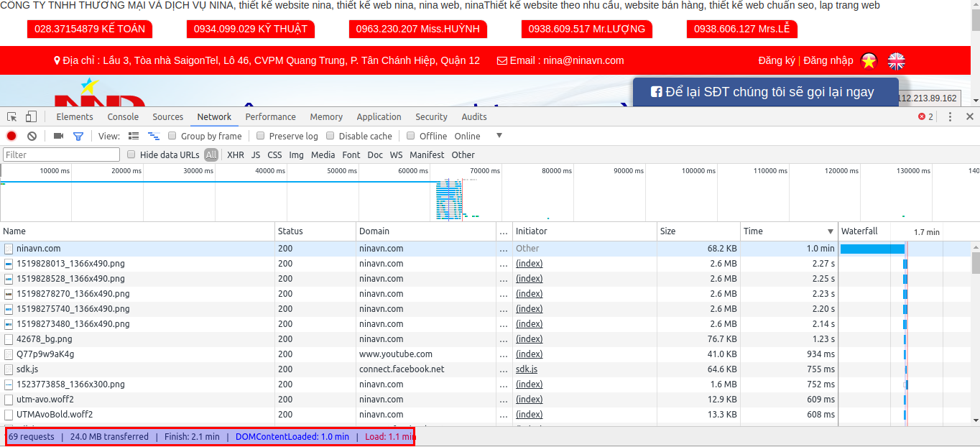980x447 pixels.
Task: Open the red error count indicator
Action: (x=925, y=116)
